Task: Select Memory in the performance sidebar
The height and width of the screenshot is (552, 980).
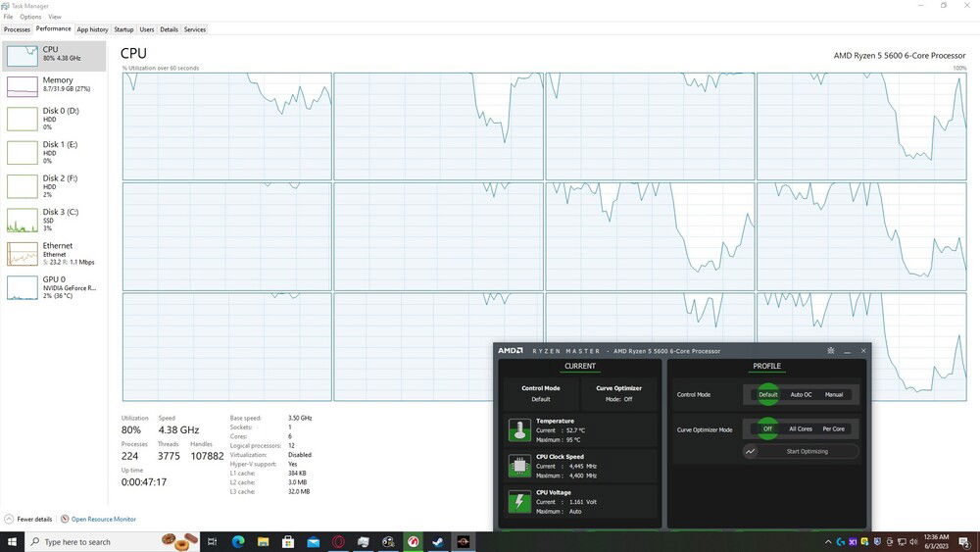Action: tap(54, 85)
